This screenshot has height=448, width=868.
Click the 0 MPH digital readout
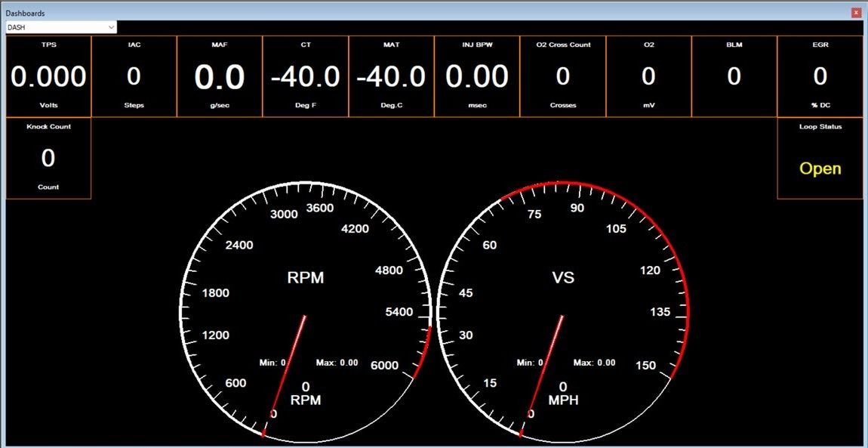point(563,394)
